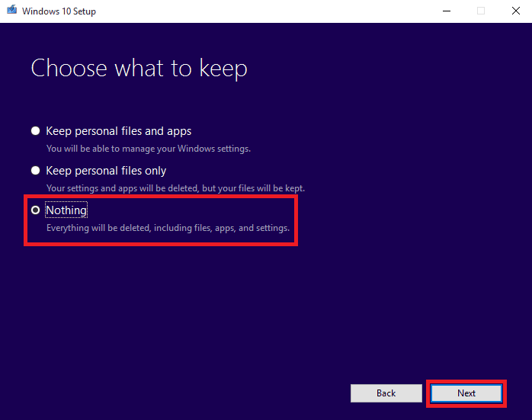Click the 'Choose what to keep' heading
The image size is (532, 420).
click(x=139, y=69)
